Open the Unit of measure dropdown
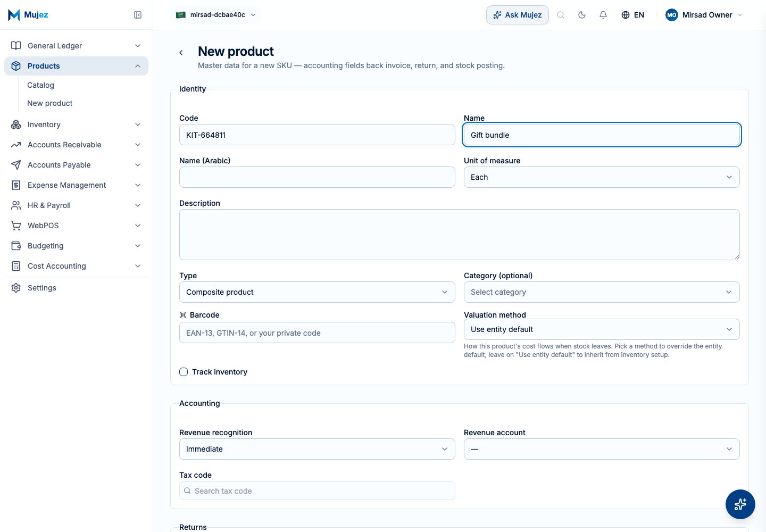This screenshot has height=532, width=766. (x=602, y=177)
